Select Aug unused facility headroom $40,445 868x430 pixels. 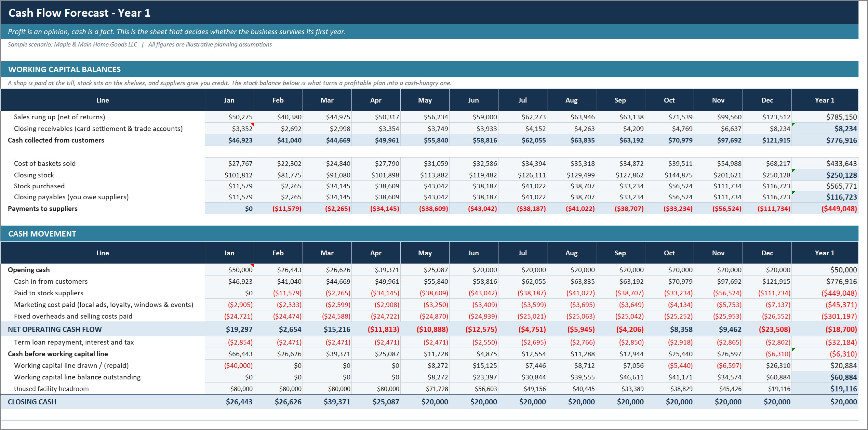click(572, 389)
